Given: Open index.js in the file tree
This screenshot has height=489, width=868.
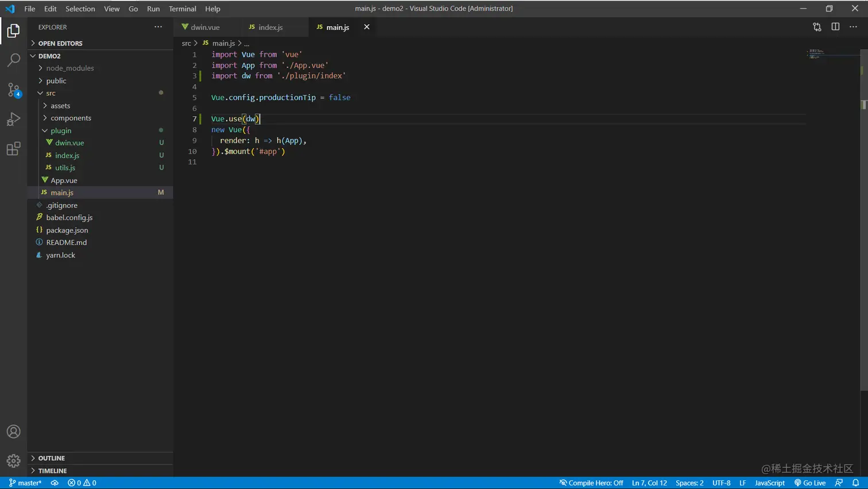Looking at the screenshot, I should click(100, 155).
